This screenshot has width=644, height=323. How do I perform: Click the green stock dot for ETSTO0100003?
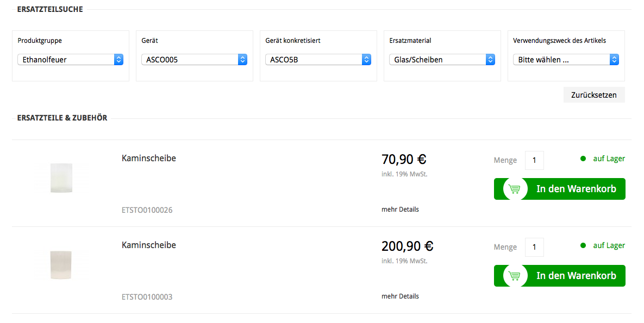583,246
